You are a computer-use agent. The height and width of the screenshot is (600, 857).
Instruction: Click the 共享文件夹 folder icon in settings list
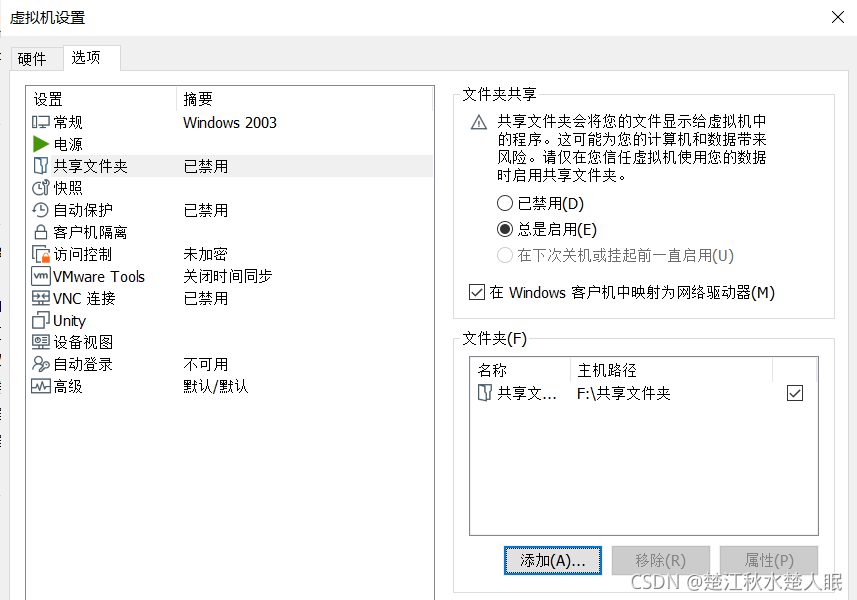point(40,166)
